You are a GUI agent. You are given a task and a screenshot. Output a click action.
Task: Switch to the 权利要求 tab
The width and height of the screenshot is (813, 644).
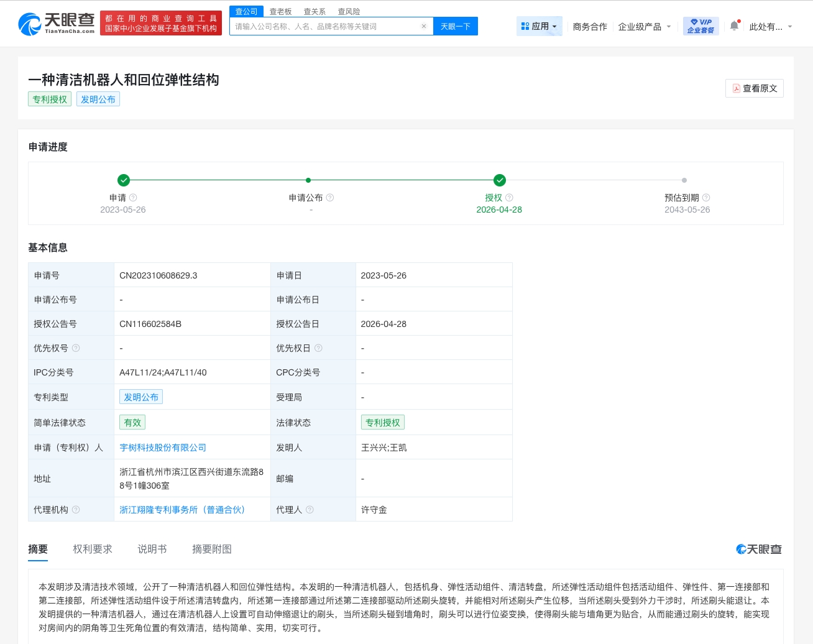coord(93,549)
